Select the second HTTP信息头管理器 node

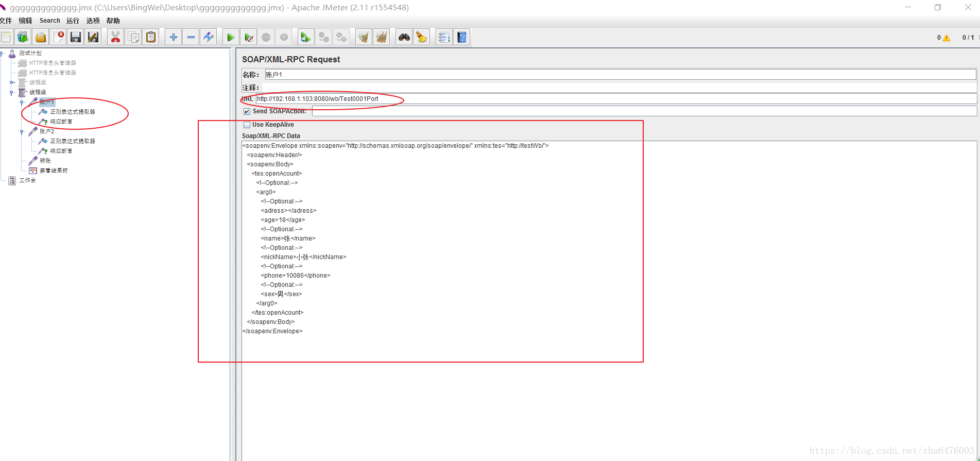(x=53, y=73)
